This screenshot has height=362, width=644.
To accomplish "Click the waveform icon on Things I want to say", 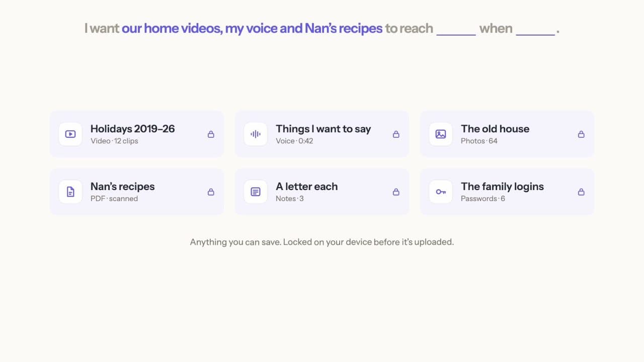I will [x=256, y=134].
